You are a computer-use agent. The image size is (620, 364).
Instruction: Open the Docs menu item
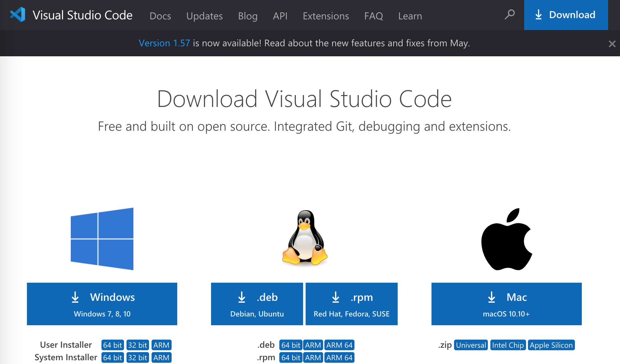tap(160, 16)
